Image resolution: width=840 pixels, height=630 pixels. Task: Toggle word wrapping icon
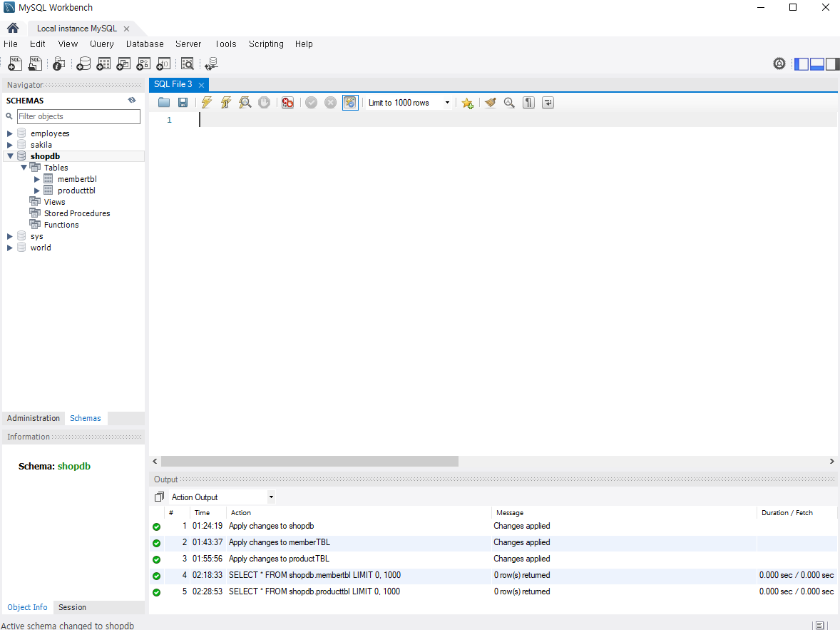(x=548, y=103)
